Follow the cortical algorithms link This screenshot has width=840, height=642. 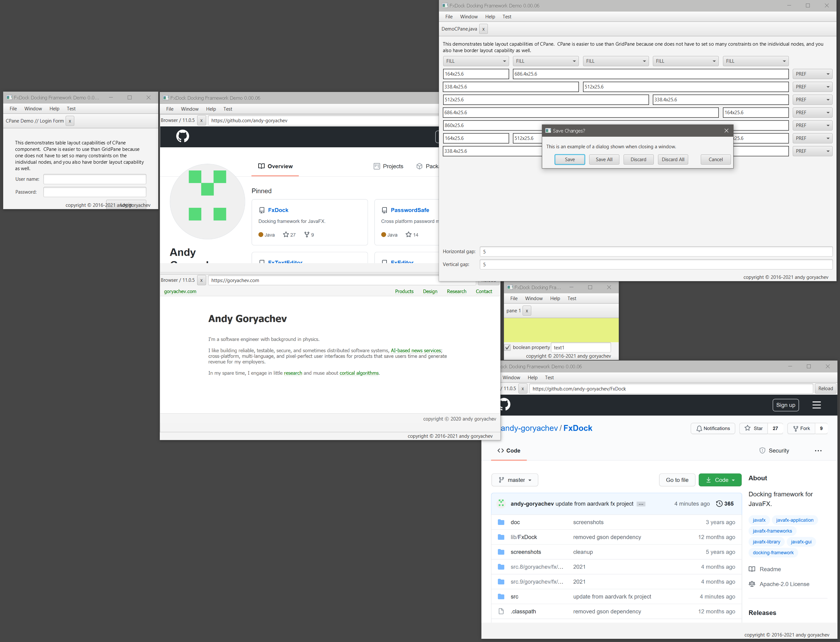point(359,373)
